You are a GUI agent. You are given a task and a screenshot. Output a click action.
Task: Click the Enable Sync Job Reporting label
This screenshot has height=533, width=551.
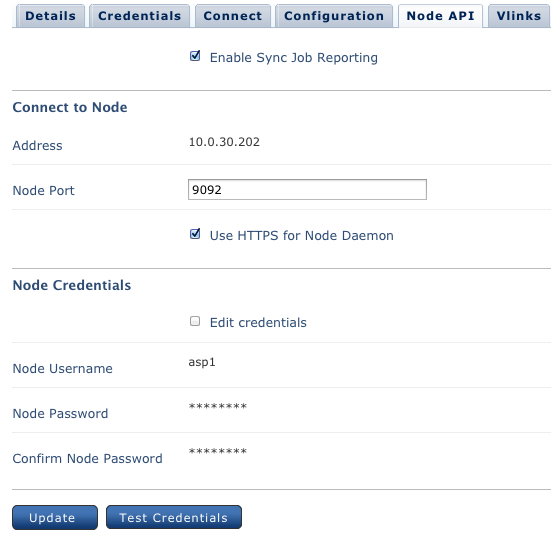[x=294, y=58]
